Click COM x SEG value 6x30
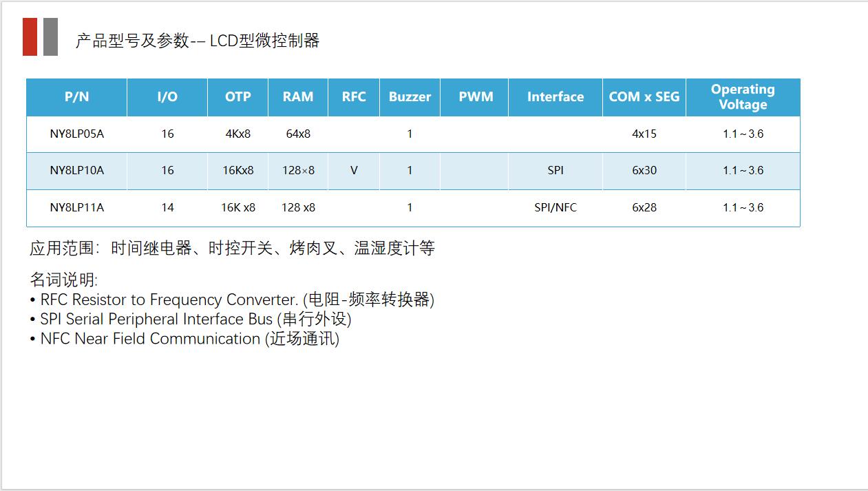Screen dimensions: 868x491 click(644, 170)
